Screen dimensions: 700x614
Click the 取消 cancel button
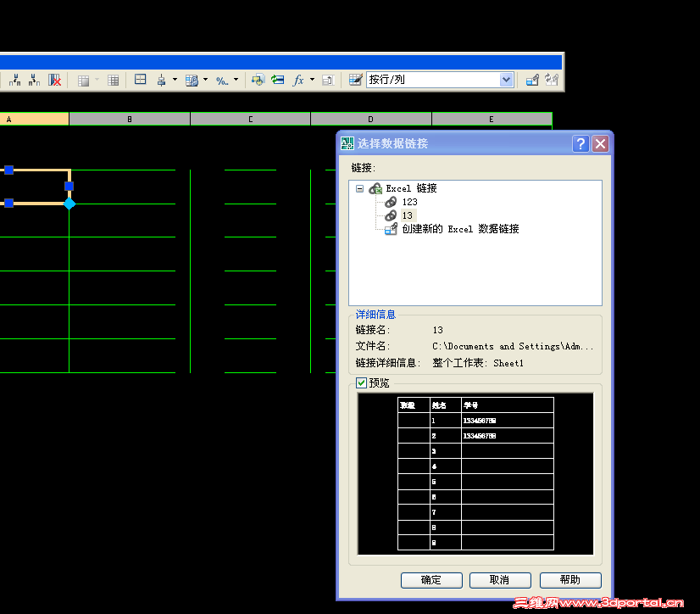pos(500,580)
